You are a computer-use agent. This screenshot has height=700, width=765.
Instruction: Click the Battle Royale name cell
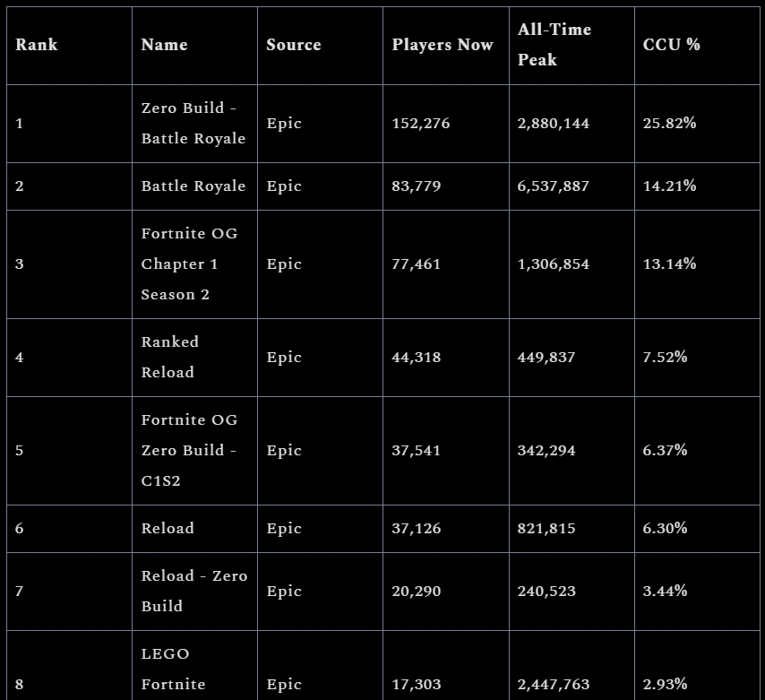click(x=193, y=186)
